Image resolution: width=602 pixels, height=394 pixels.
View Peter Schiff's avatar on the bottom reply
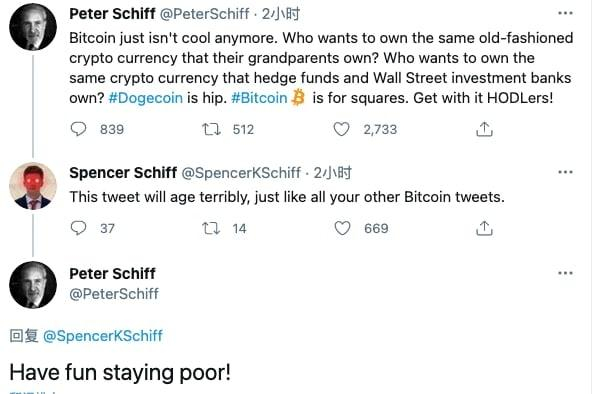pos(33,285)
